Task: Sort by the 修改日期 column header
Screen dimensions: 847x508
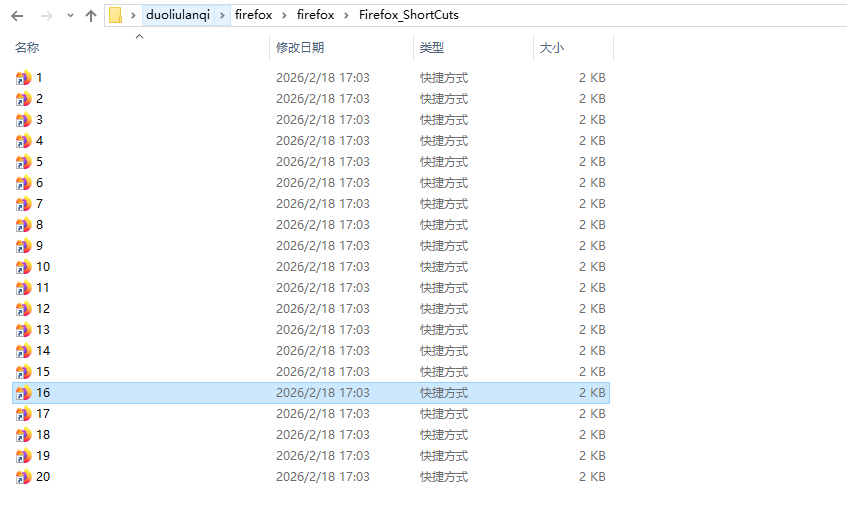Action: click(x=299, y=48)
